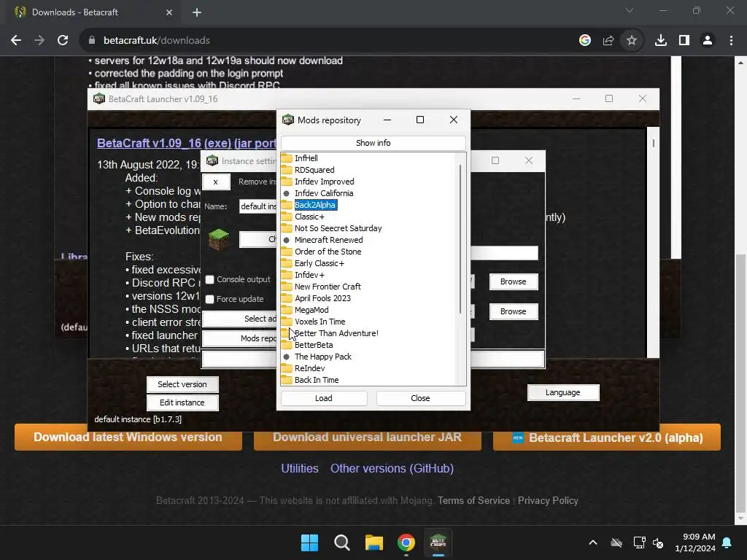Image resolution: width=747 pixels, height=560 pixels.
Task: Open the Chrome downloads icon
Action: (661, 41)
